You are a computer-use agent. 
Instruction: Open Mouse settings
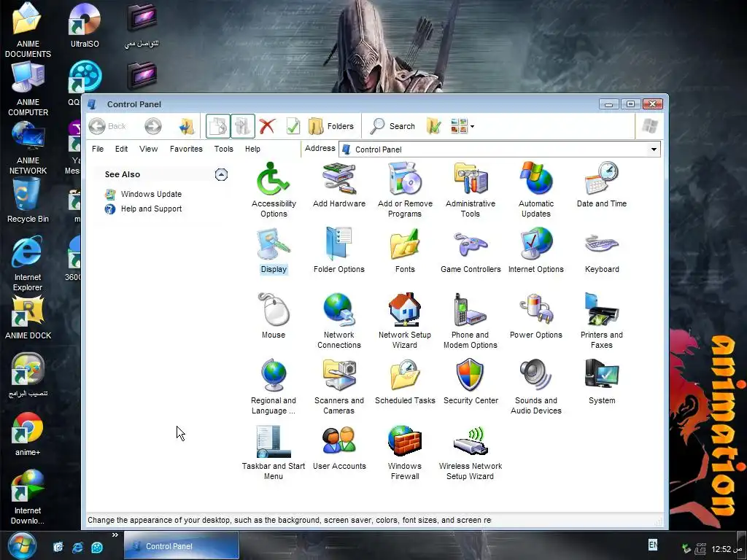[274, 316]
